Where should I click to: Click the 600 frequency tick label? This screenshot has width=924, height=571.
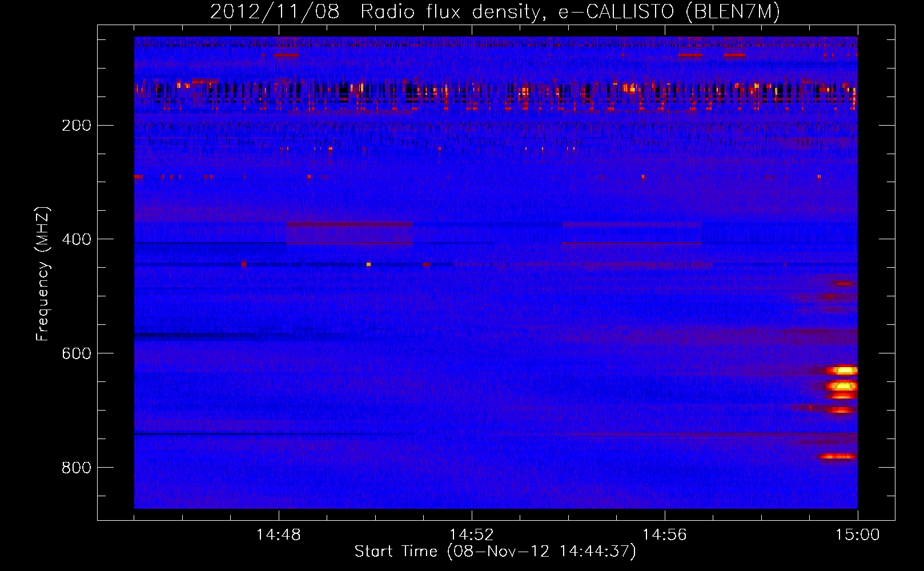click(x=77, y=353)
